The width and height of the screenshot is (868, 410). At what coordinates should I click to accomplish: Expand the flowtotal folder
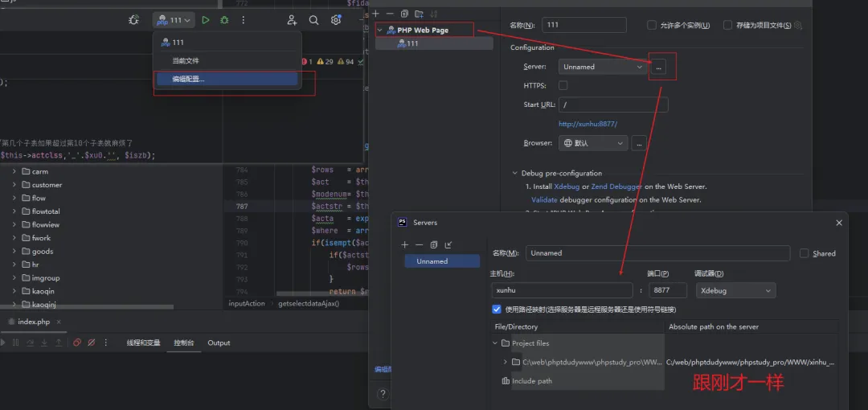click(x=14, y=211)
